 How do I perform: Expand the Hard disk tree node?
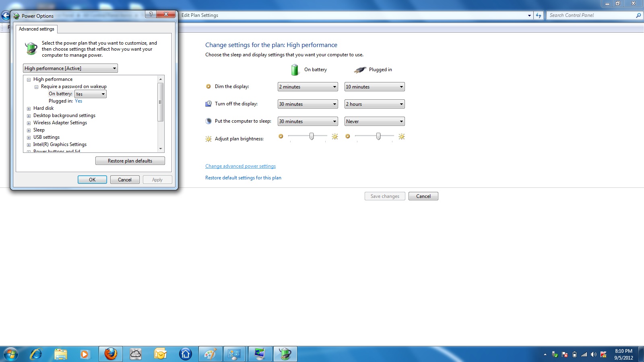point(29,109)
